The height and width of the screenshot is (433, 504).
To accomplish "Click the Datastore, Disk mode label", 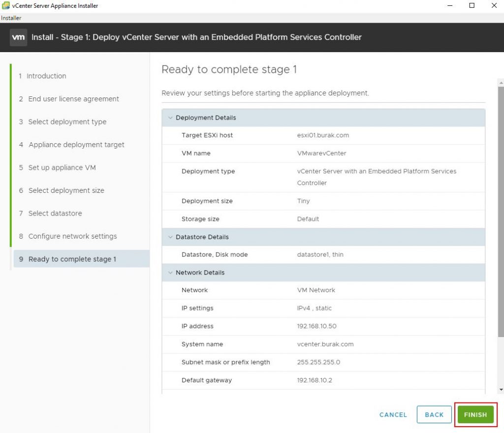I will click(215, 255).
